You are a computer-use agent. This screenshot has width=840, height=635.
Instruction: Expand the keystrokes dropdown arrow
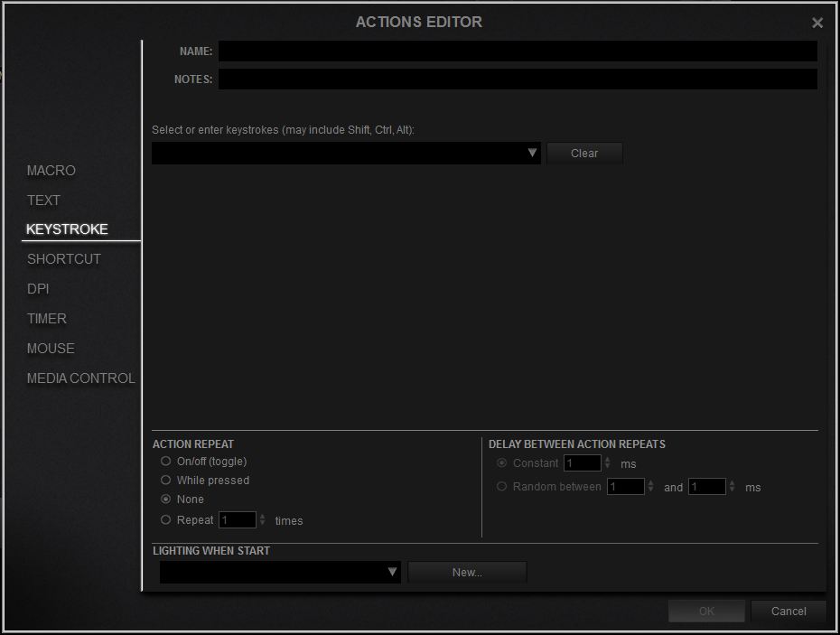point(532,153)
